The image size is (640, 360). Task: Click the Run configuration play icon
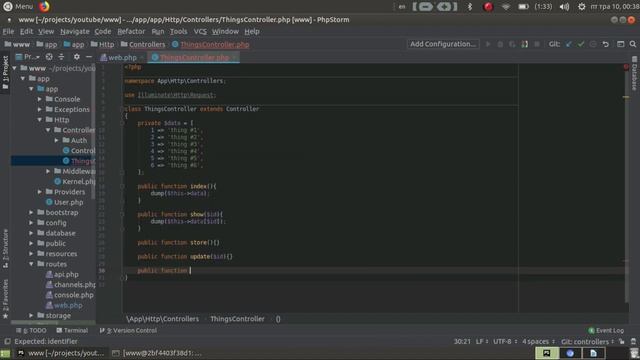click(488, 44)
